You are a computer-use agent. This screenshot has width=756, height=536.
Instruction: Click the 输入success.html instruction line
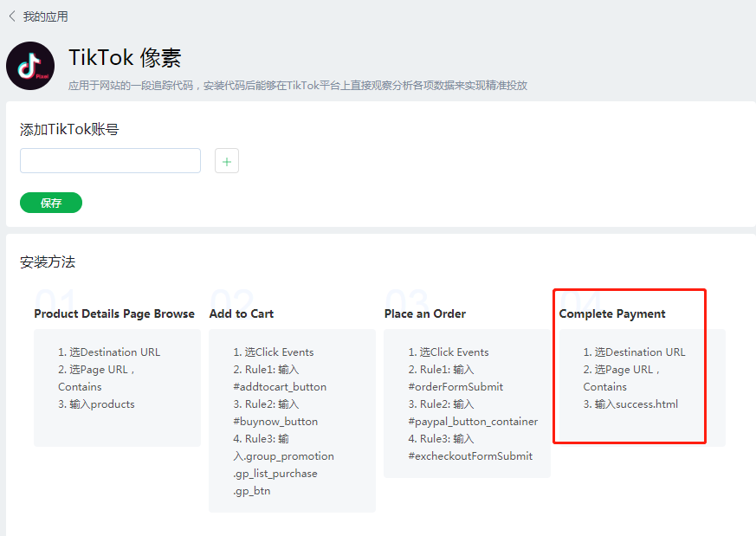click(x=630, y=404)
